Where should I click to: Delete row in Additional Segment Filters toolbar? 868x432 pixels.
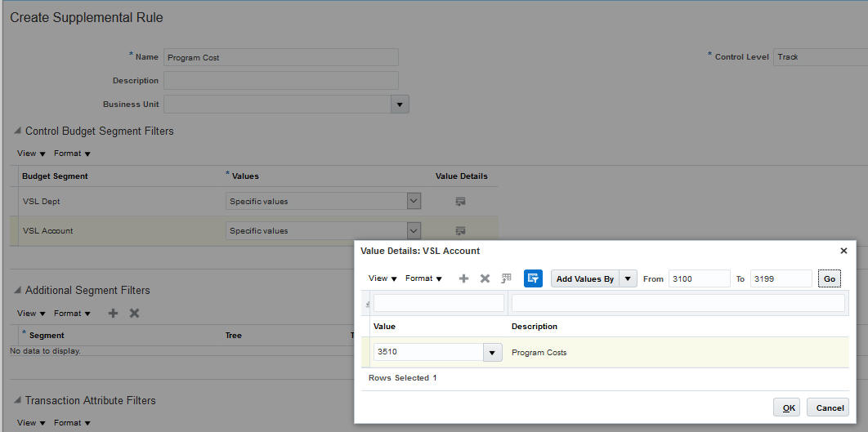click(135, 313)
